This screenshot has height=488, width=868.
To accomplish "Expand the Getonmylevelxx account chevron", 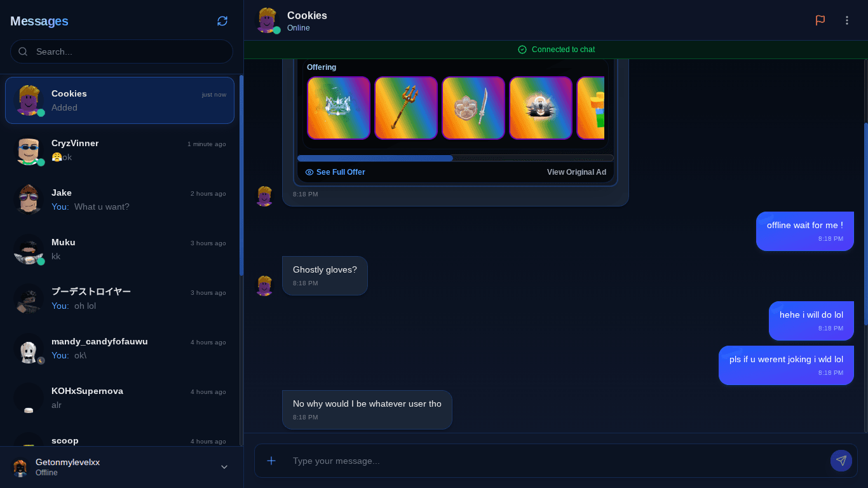I will 224,467.
